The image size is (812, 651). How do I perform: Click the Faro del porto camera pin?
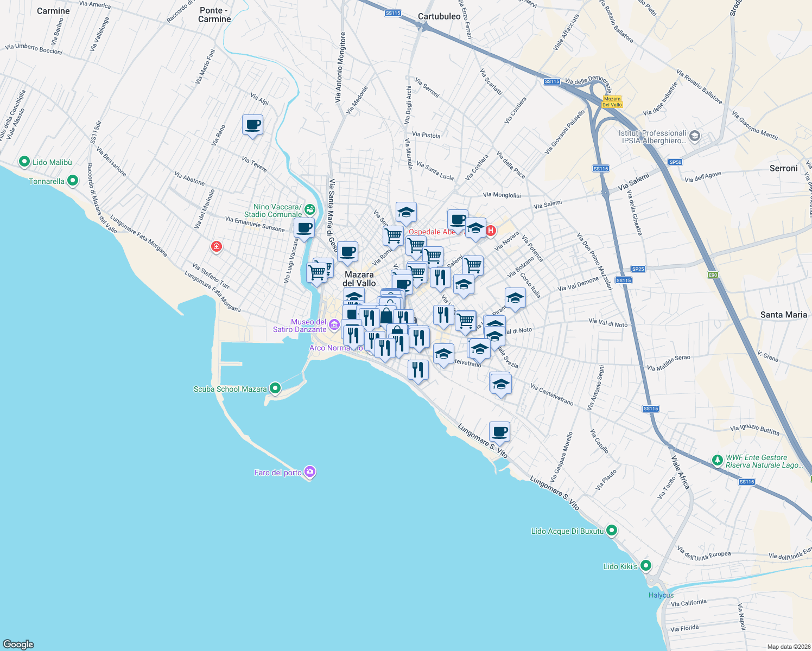coord(310,472)
